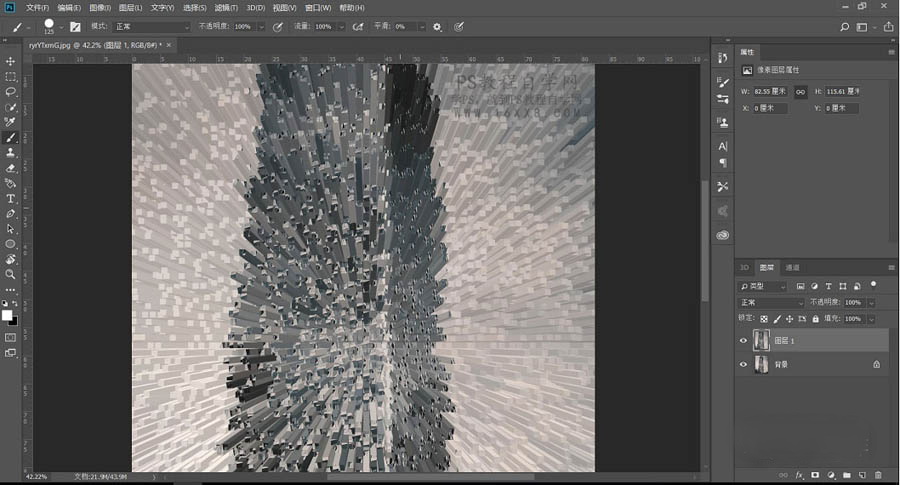Select the Zoom magnifier tool
The image size is (900, 485).
11,273
